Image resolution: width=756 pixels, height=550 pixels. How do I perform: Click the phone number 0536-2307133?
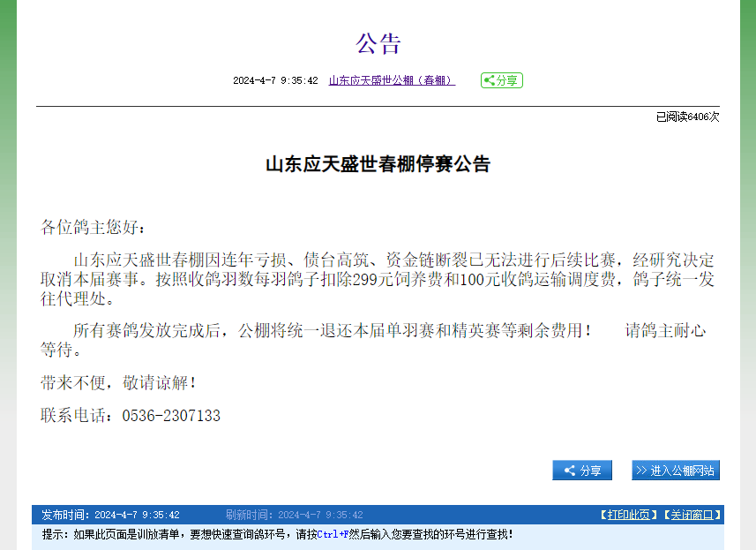(171, 415)
